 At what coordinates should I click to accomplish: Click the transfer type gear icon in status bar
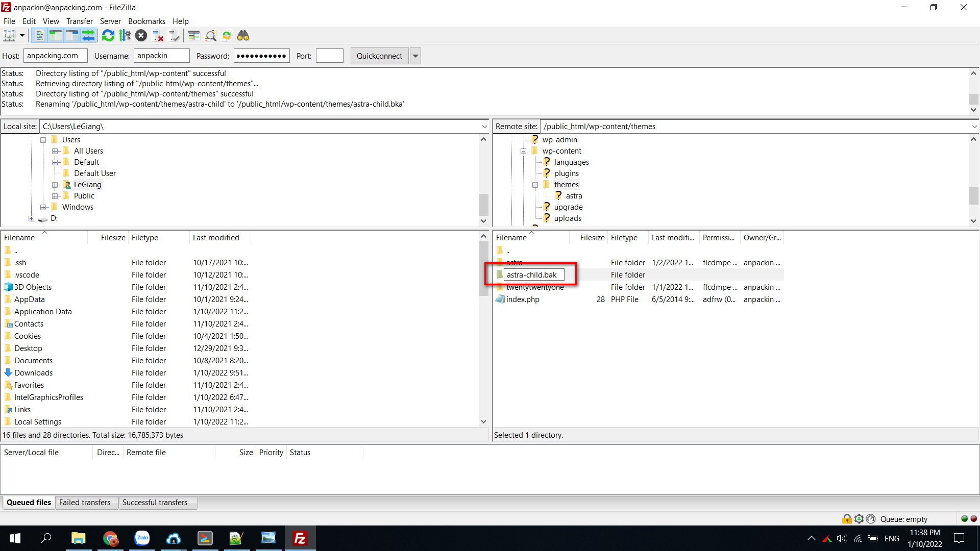click(859, 519)
